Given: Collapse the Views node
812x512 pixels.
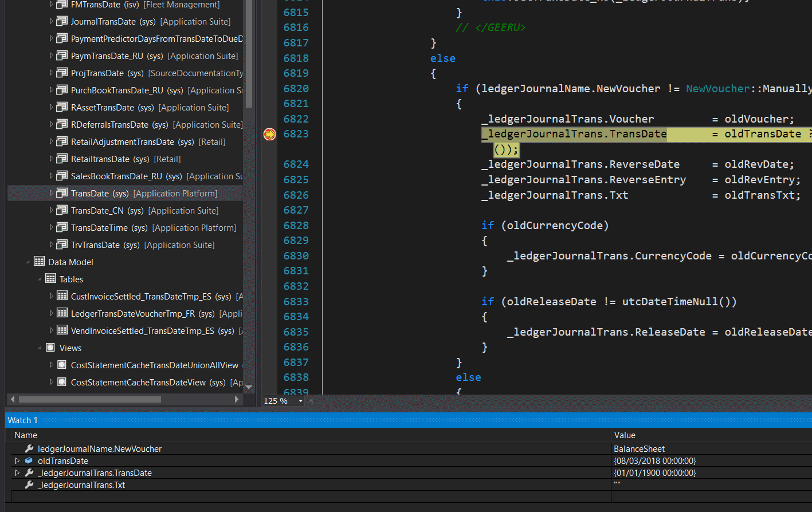Looking at the screenshot, I should click(x=40, y=348).
